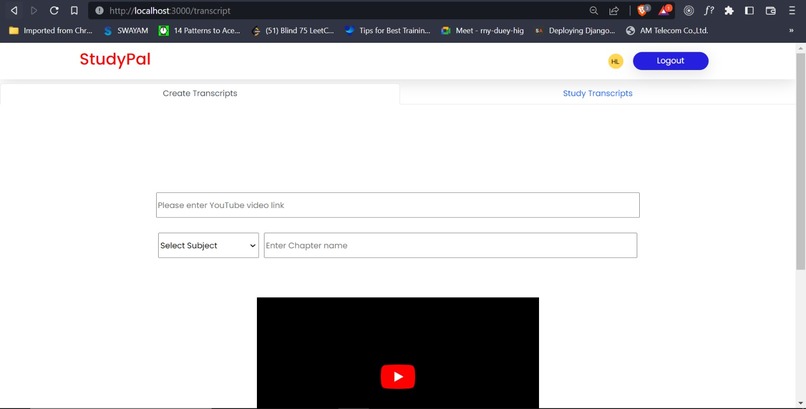The image size is (806, 409).
Task: Bookmark this page via bookmark icon
Action: pos(74,10)
